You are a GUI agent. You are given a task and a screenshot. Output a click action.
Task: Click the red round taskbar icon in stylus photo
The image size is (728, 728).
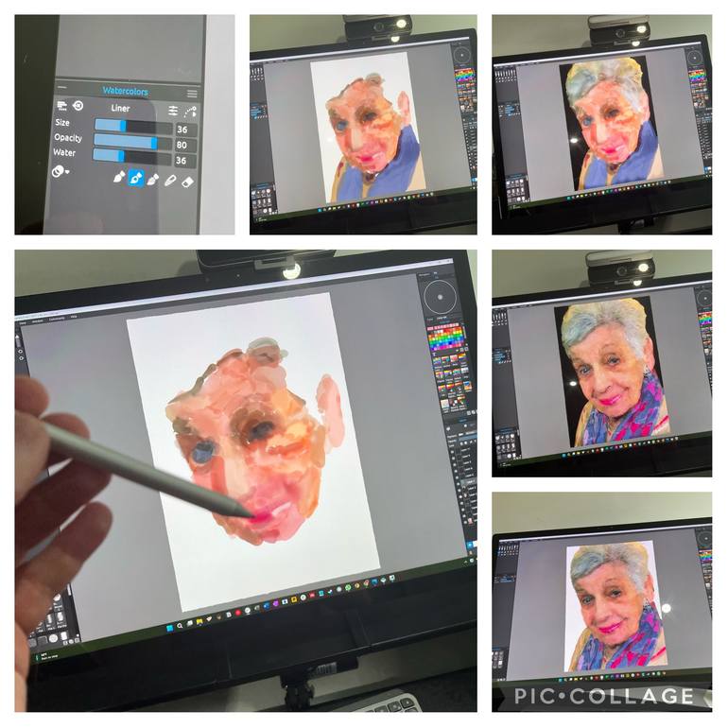click(238, 613)
